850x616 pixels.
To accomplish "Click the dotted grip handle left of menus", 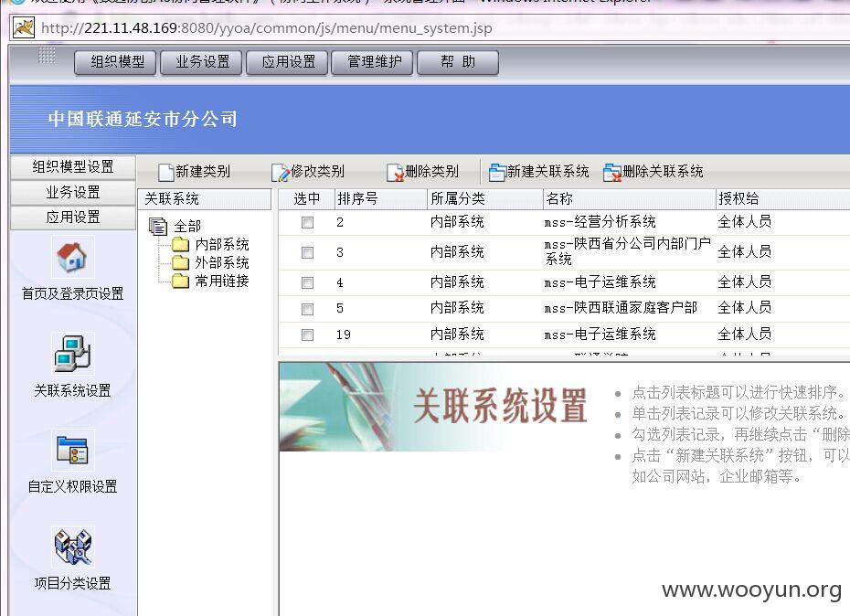I will 48,56.
